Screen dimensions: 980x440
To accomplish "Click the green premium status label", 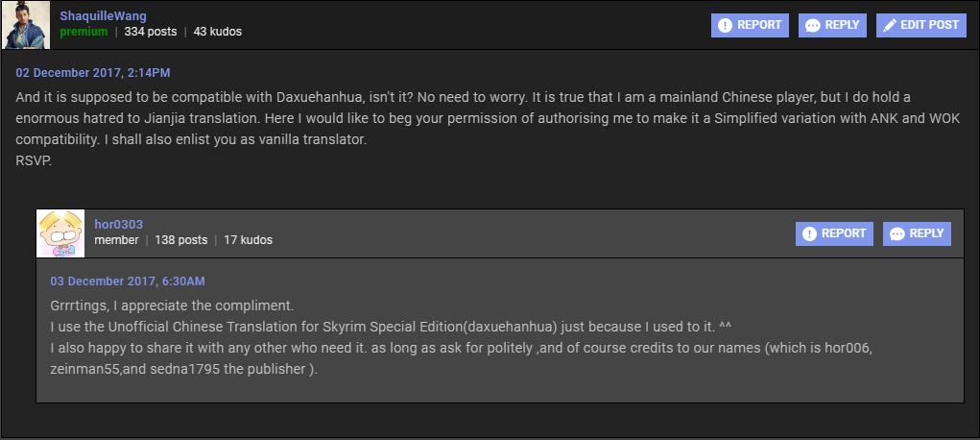I will pos(84,32).
